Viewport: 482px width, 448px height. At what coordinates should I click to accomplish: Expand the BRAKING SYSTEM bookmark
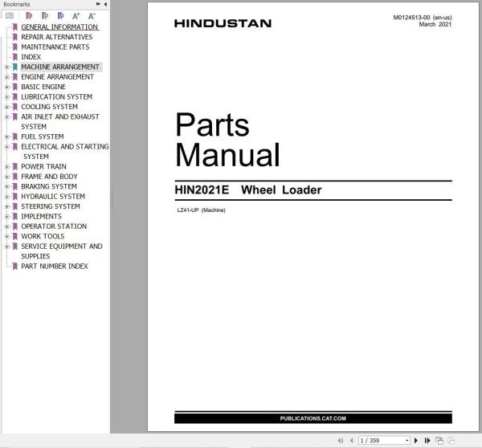click(6, 186)
